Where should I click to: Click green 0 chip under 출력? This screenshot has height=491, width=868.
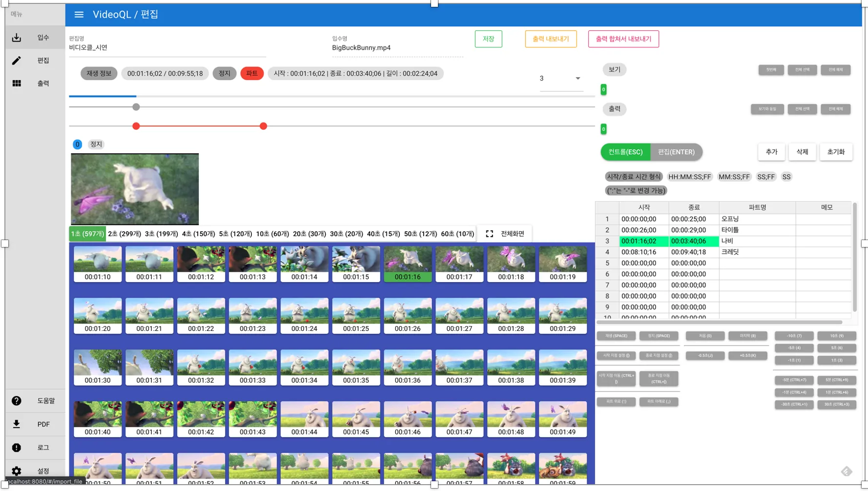[603, 129]
